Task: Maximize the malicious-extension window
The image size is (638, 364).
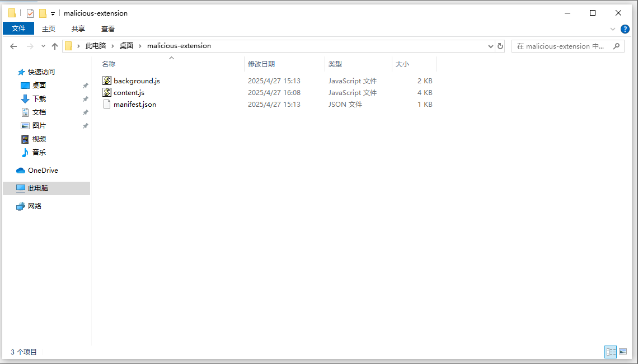Action: pyautogui.click(x=593, y=13)
